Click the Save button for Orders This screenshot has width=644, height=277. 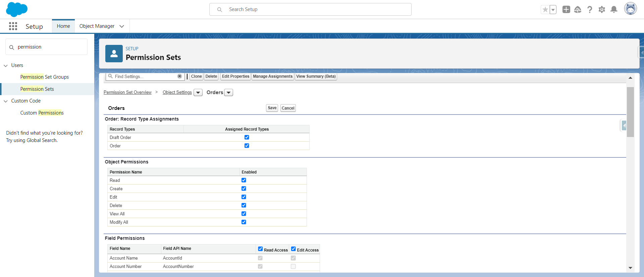pos(272,108)
